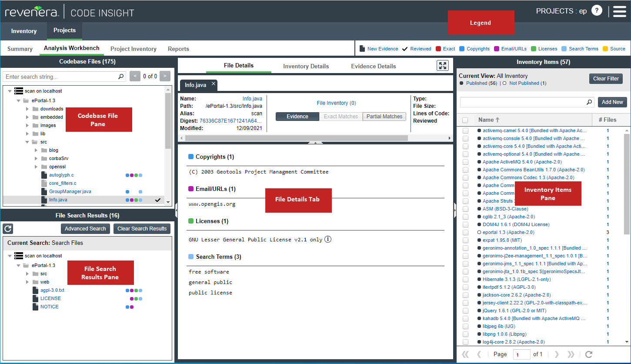The height and width of the screenshot is (364, 631).
Task: Click the Exact red legend swatch
Action: pos(438,49)
